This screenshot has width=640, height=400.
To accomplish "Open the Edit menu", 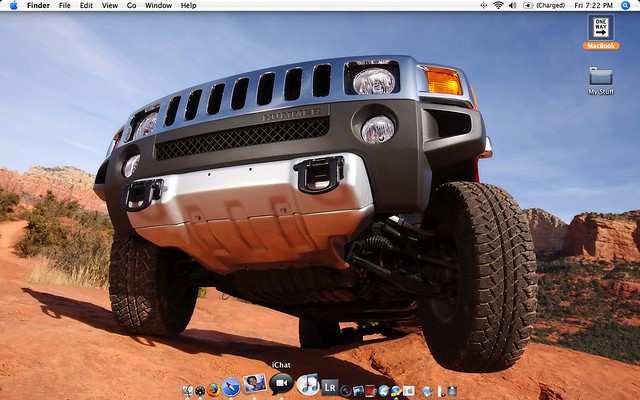I will click(86, 5).
